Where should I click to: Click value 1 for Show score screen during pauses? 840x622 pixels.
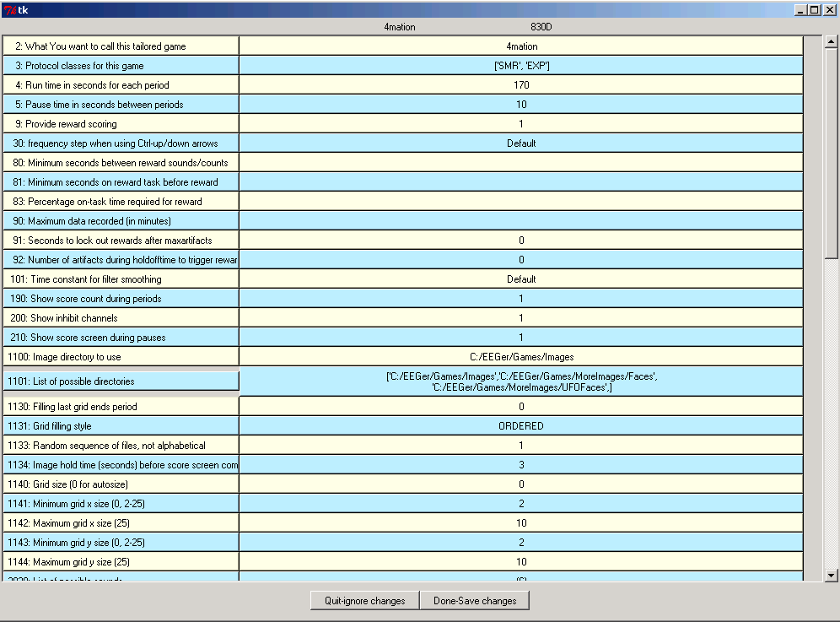pyautogui.click(x=521, y=338)
